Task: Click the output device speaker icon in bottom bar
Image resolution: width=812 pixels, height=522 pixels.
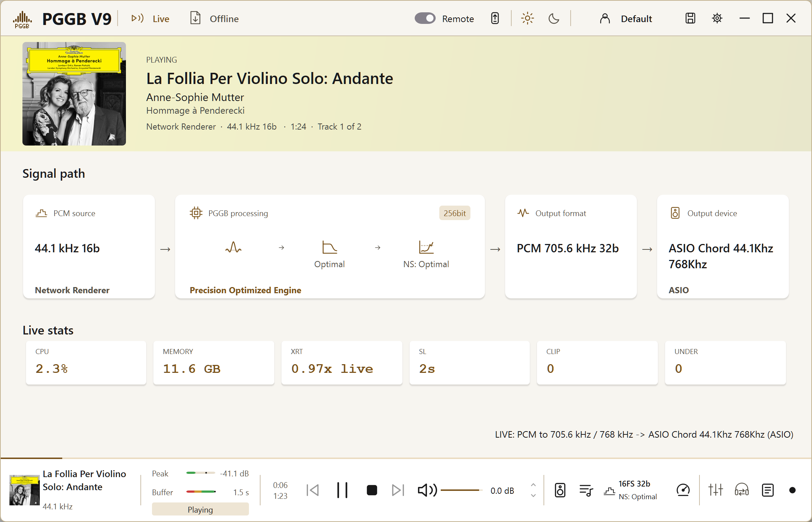Action: click(x=560, y=491)
